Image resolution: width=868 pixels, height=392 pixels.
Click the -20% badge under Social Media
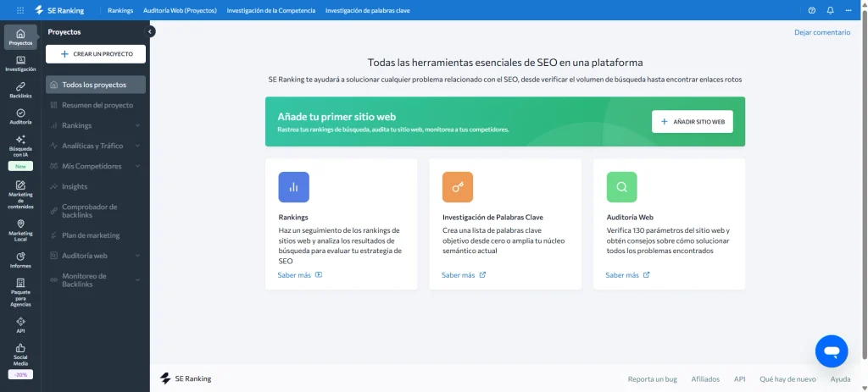(x=20, y=374)
